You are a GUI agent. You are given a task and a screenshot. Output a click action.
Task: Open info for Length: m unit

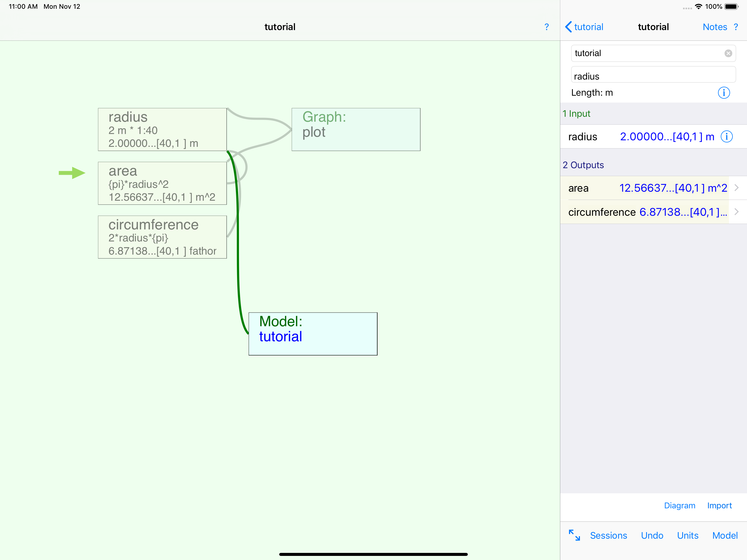[x=724, y=92]
